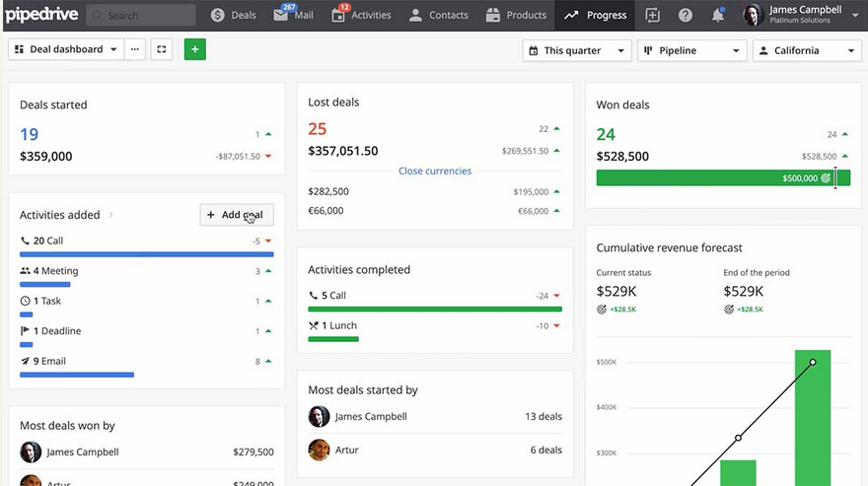Viewport: 868px width, 486px height.
Task: Open the Contacts tab
Action: click(439, 15)
